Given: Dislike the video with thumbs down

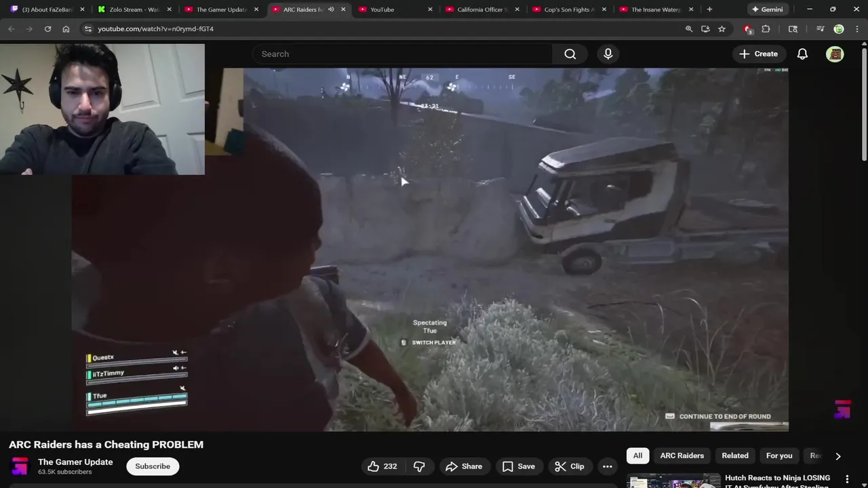Looking at the screenshot, I should pyautogui.click(x=419, y=466).
